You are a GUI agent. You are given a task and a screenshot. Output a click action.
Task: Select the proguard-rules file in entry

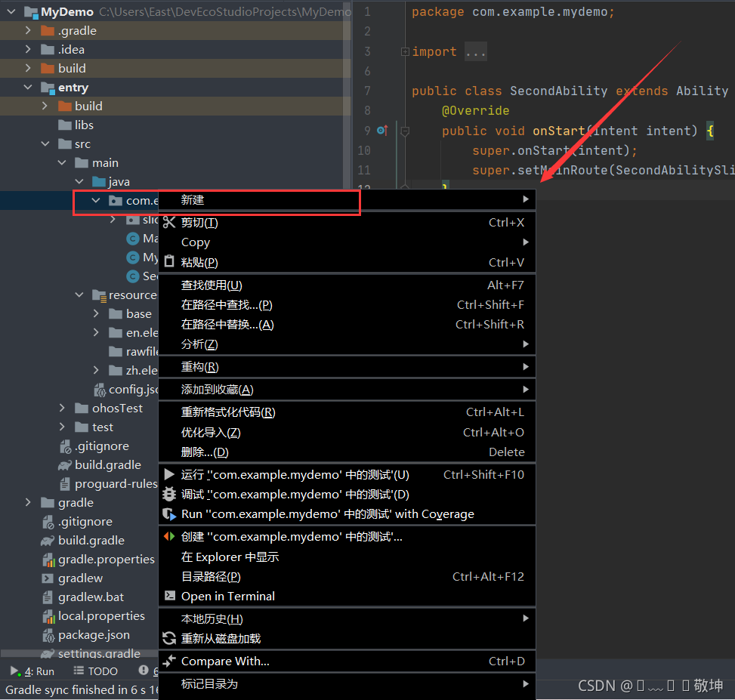point(116,484)
